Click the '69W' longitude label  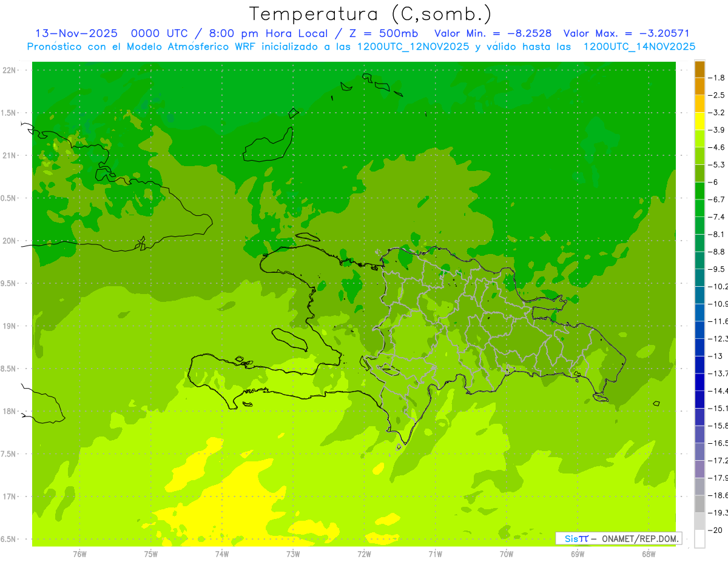click(577, 554)
